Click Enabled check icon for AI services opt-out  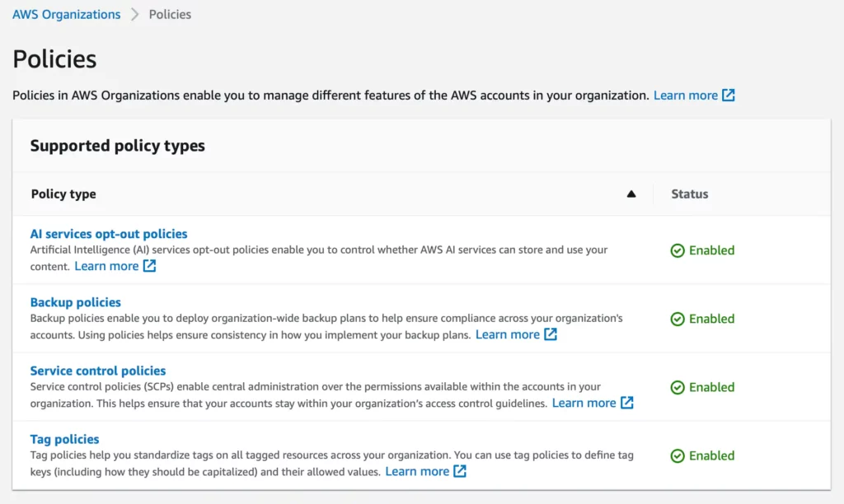click(678, 250)
